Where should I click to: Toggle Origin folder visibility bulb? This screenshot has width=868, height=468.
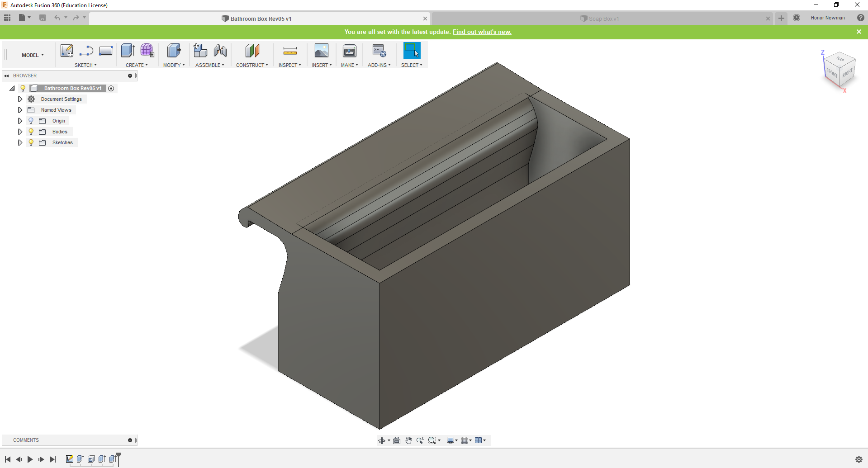pyautogui.click(x=31, y=121)
